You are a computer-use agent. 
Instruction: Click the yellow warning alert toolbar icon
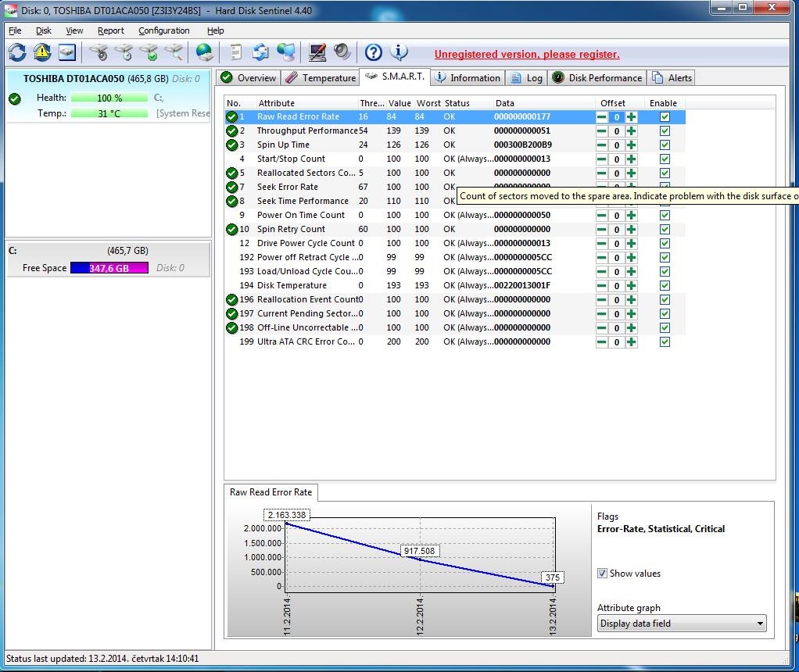pos(42,52)
